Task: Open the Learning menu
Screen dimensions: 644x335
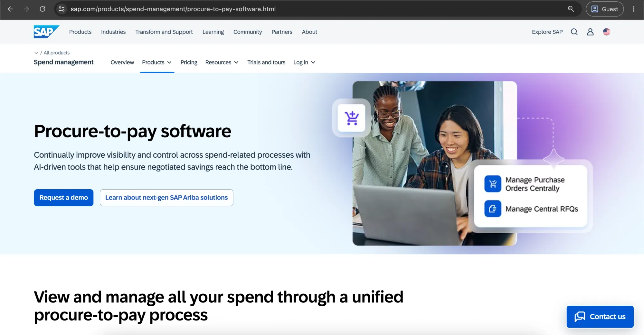Action: 213,32
